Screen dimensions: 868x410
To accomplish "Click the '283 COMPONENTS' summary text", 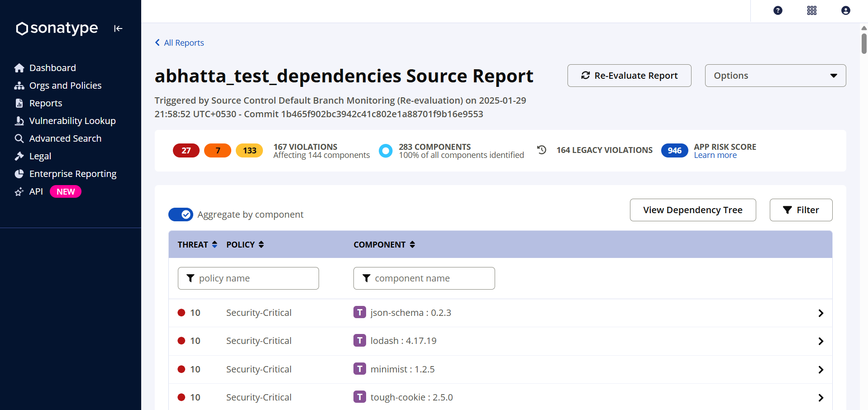I will click(x=434, y=147).
